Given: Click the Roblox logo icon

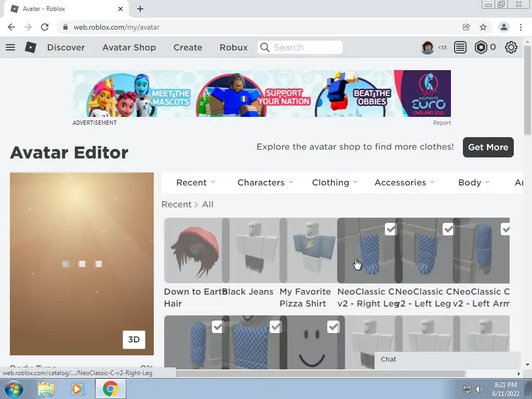Looking at the screenshot, I should [x=31, y=47].
